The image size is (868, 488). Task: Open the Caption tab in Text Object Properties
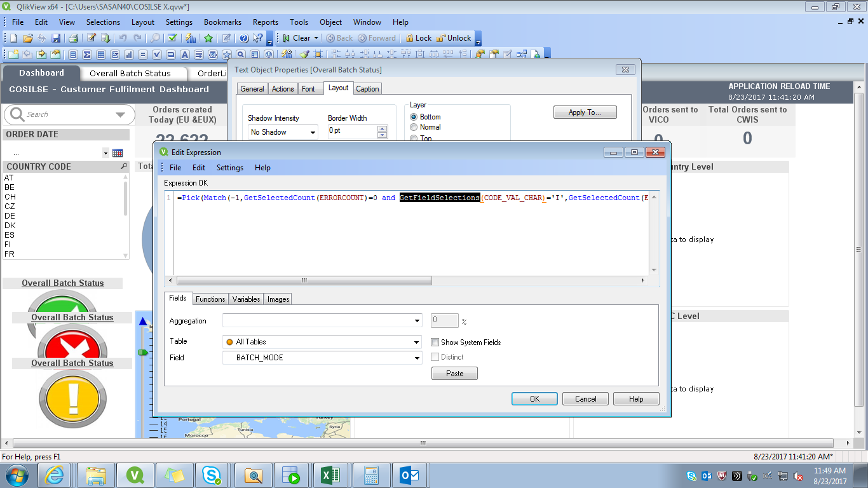[367, 89]
